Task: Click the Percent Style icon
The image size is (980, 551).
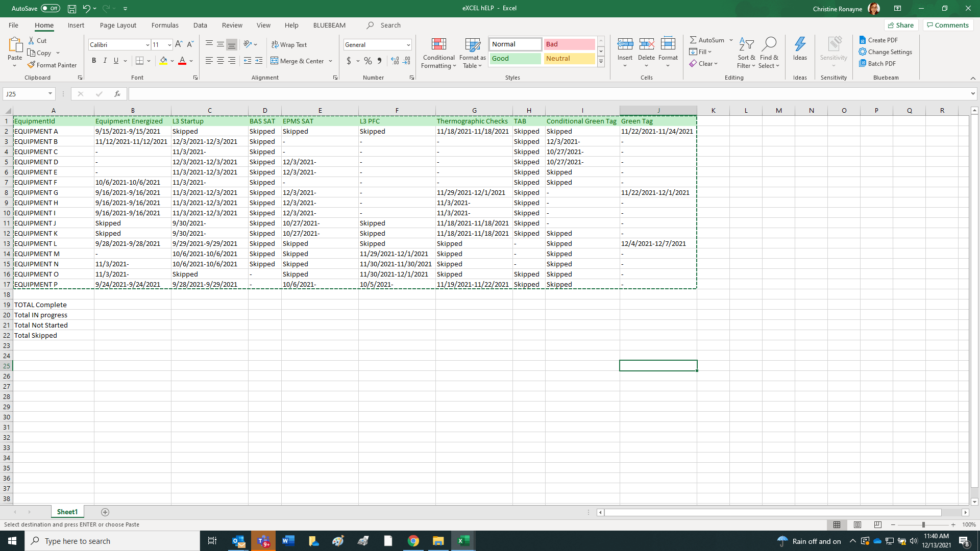Action: tap(367, 61)
